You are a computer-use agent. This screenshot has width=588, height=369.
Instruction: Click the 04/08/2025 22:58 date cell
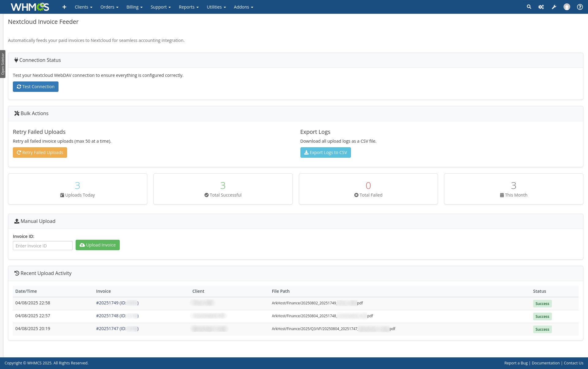click(33, 303)
